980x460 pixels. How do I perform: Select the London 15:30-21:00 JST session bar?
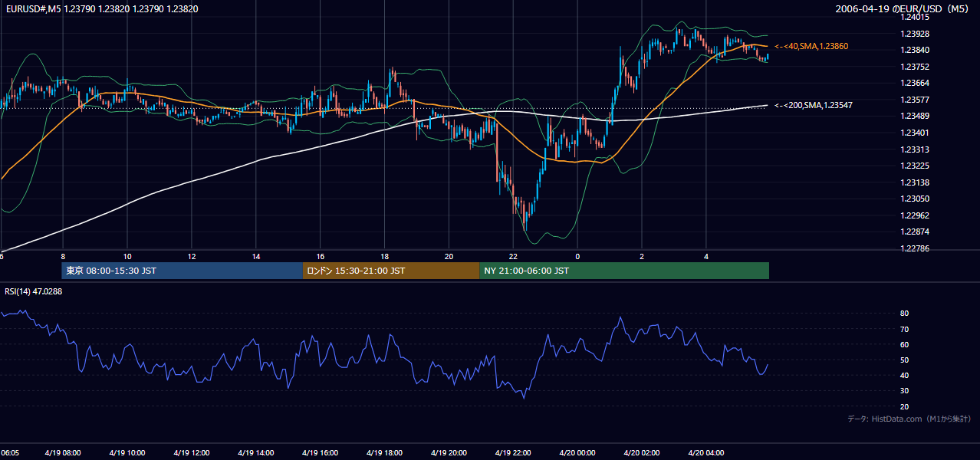pos(391,271)
